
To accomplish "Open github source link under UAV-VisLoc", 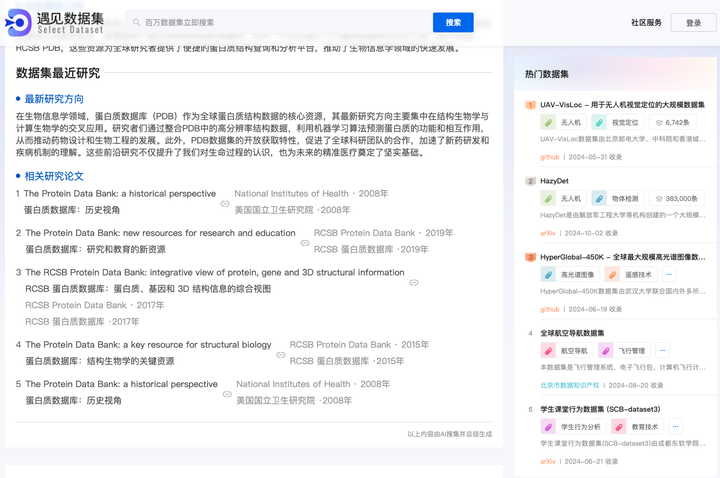I will click(x=550, y=157).
